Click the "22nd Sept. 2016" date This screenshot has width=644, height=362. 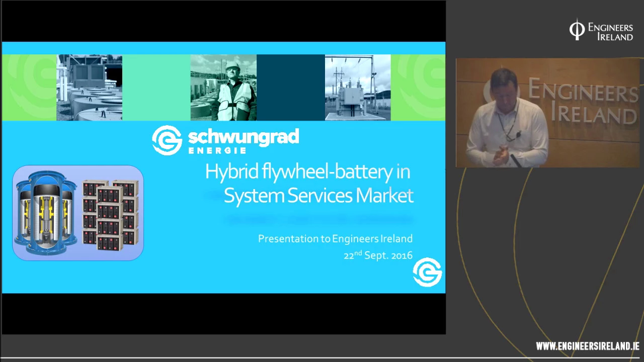378,255
